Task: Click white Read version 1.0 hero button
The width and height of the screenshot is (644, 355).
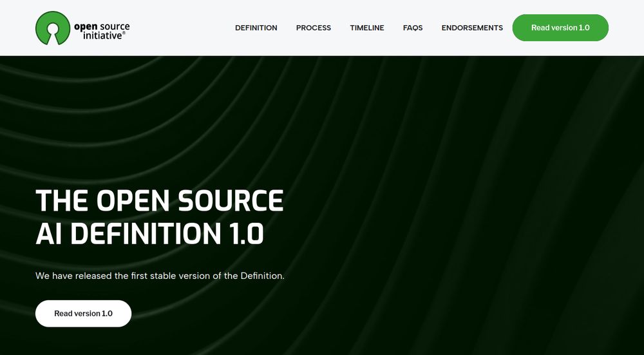Action: pyautogui.click(x=83, y=314)
